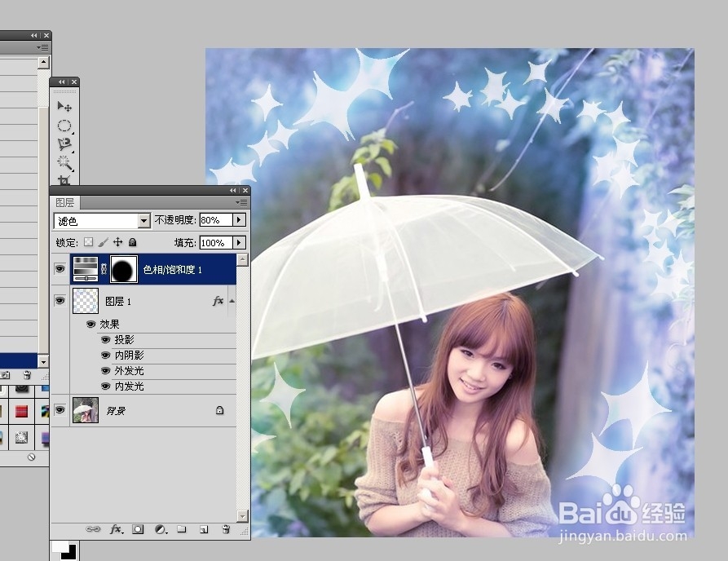
Task: Toggle the lock all padlock icon
Action: tap(132, 242)
